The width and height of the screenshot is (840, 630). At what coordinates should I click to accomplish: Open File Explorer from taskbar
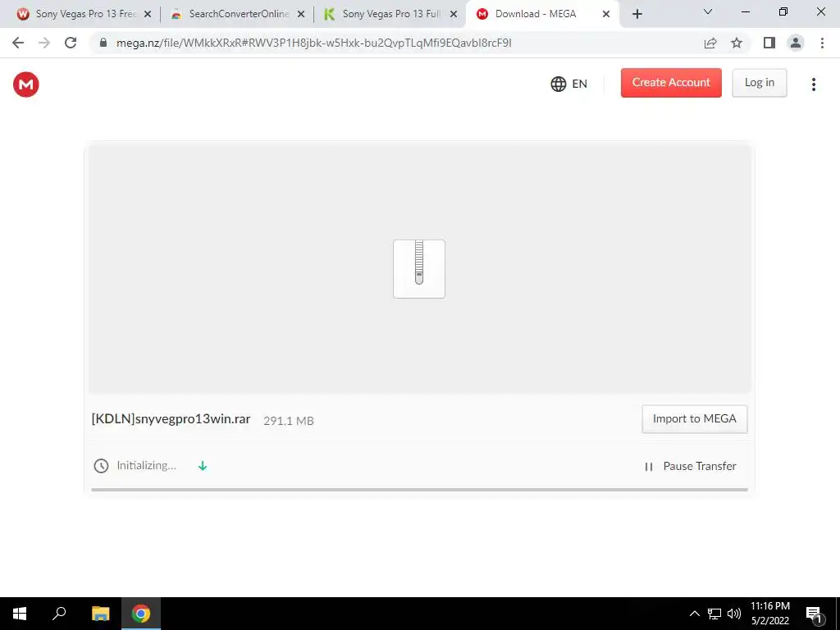101,614
